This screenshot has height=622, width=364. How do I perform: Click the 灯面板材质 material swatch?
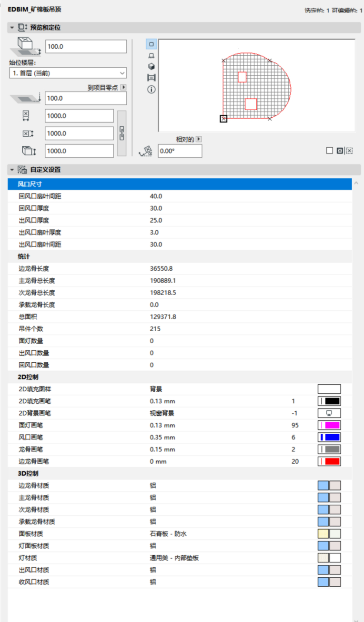(x=329, y=546)
